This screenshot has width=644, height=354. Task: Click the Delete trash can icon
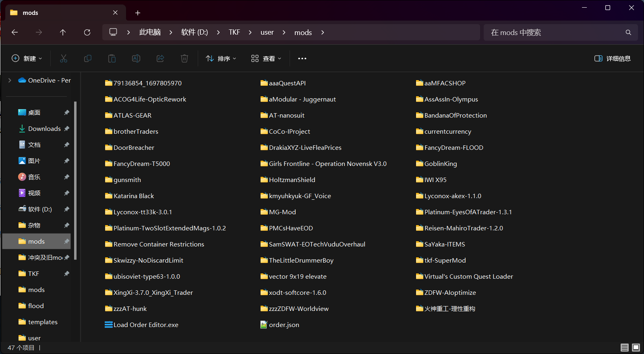[184, 59]
